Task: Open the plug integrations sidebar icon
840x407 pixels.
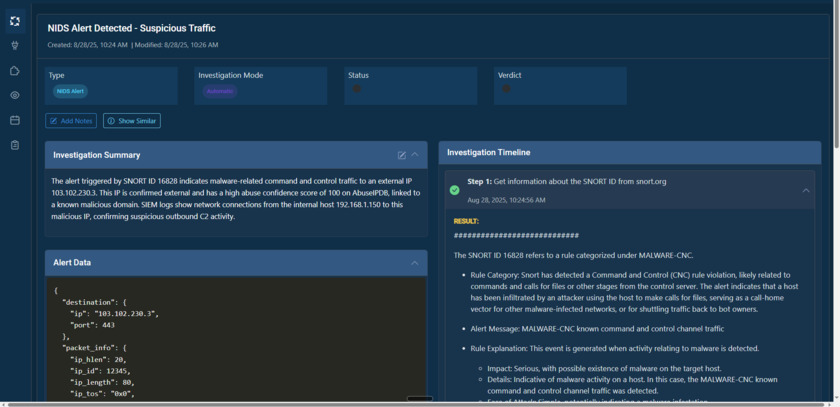Action: coord(14,45)
